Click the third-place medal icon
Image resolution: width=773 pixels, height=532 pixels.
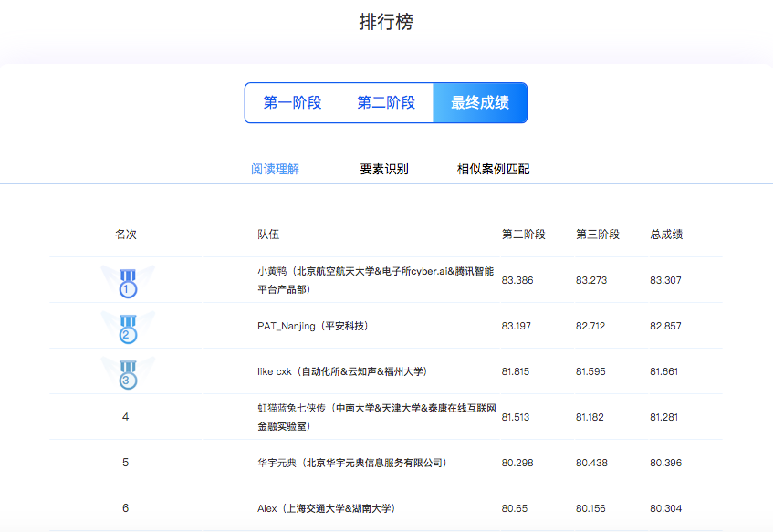[128, 372]
